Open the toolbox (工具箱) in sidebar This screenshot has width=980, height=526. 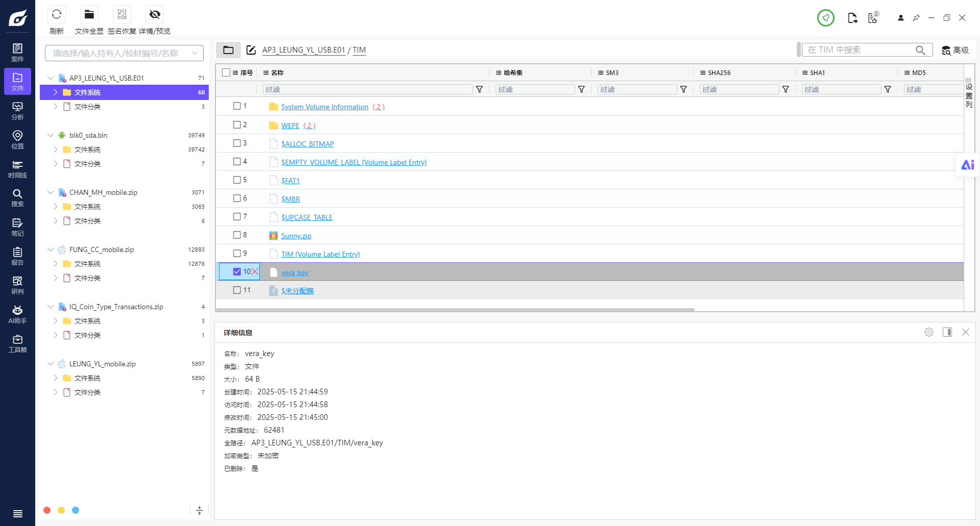pos(17,343)
